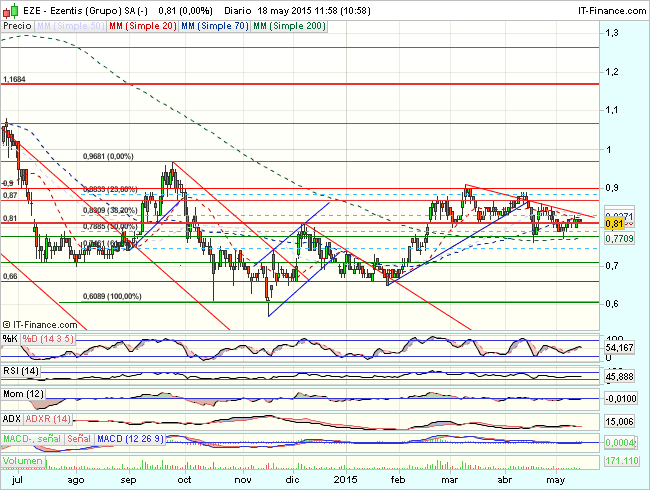Click the mar month on the time axis

(450, 480)
